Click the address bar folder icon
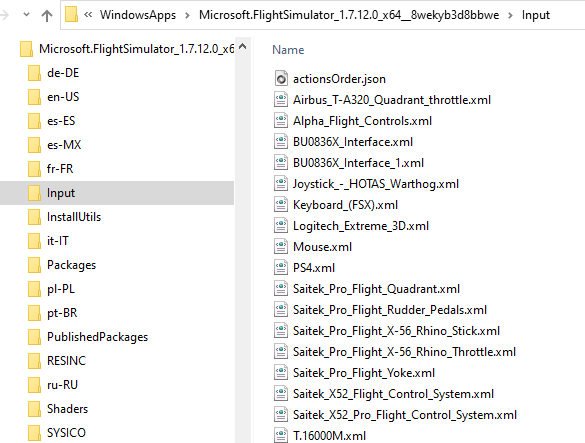Screen dimensions: 585x443 (x=71, y=15)
